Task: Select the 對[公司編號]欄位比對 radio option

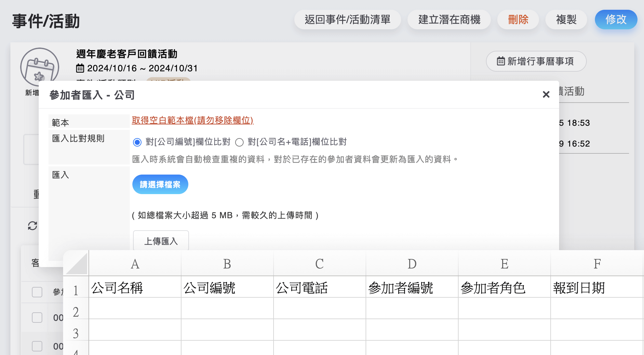Action: tap(137, 142)
